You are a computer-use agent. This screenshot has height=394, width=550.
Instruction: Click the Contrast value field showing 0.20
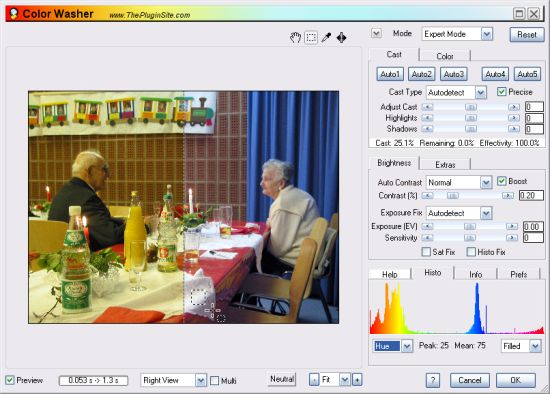531,195
